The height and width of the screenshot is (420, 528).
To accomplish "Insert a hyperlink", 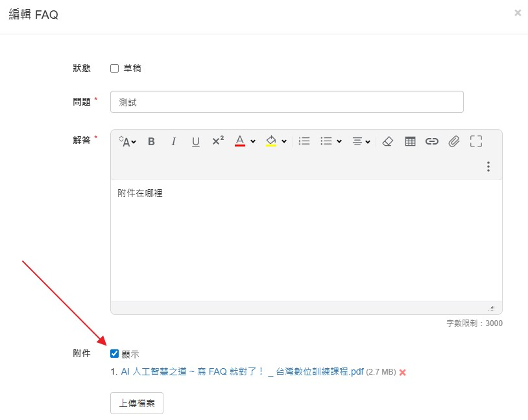I will pos(432,141).
